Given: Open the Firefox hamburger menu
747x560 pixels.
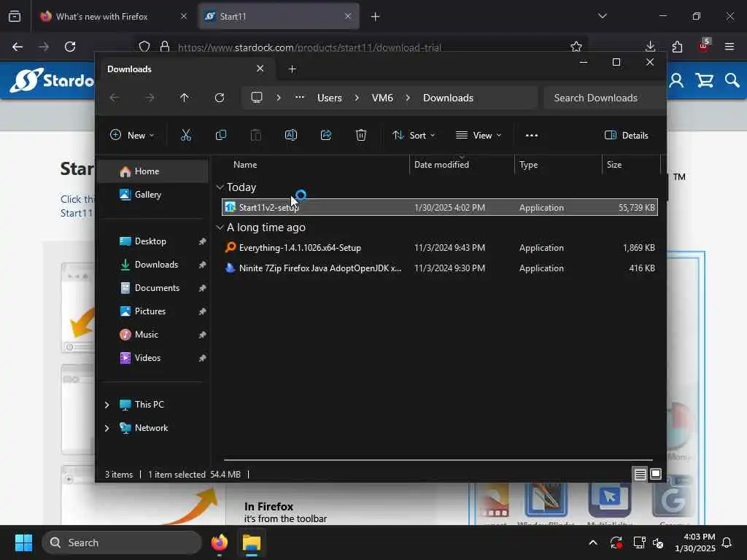Looking at the screenshot, I should click(x=729, y=47).
